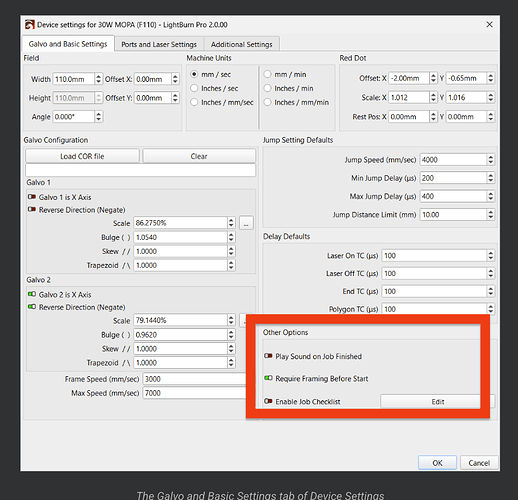Click Frame Speed field
518x500 pixels.
point(194,379)
